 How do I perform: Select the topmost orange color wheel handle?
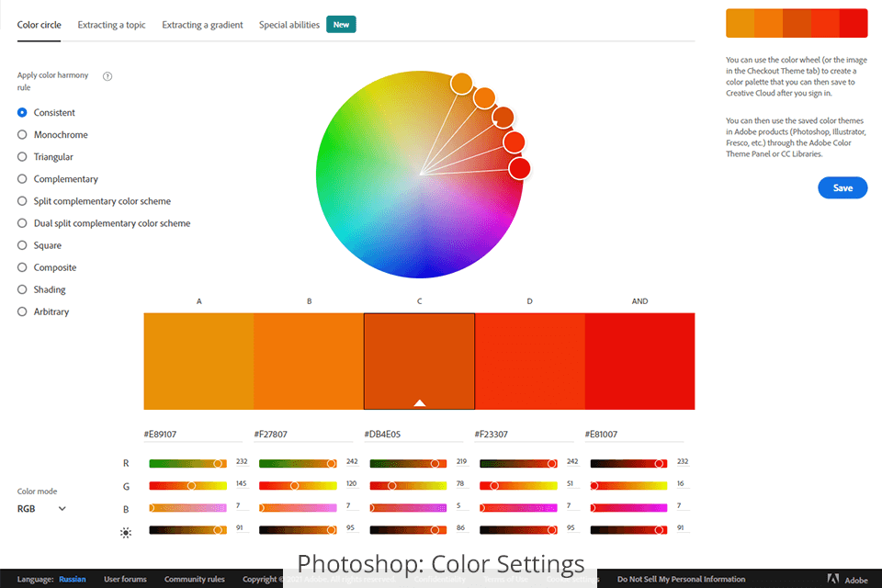coord(461,84)
